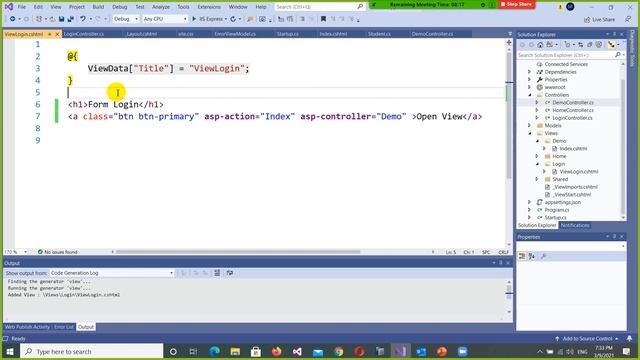This screenshot has height=360, width=640.
Task: Click the browser refresh icon in toolbar
Action: 233,19
